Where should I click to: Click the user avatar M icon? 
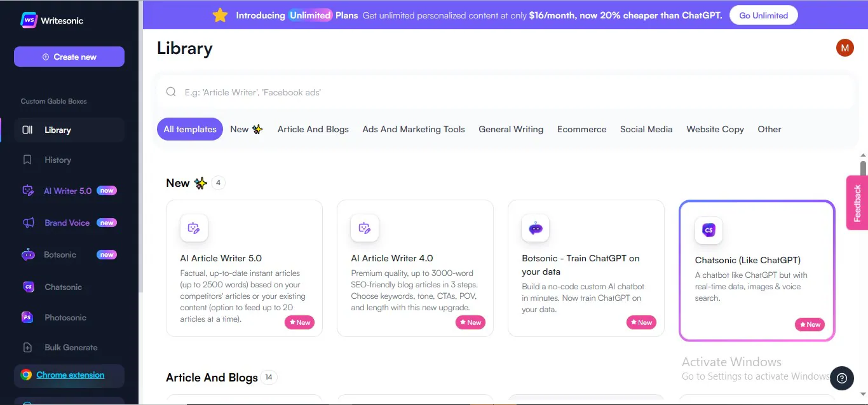pyautogui.click(x=844, y=48)
